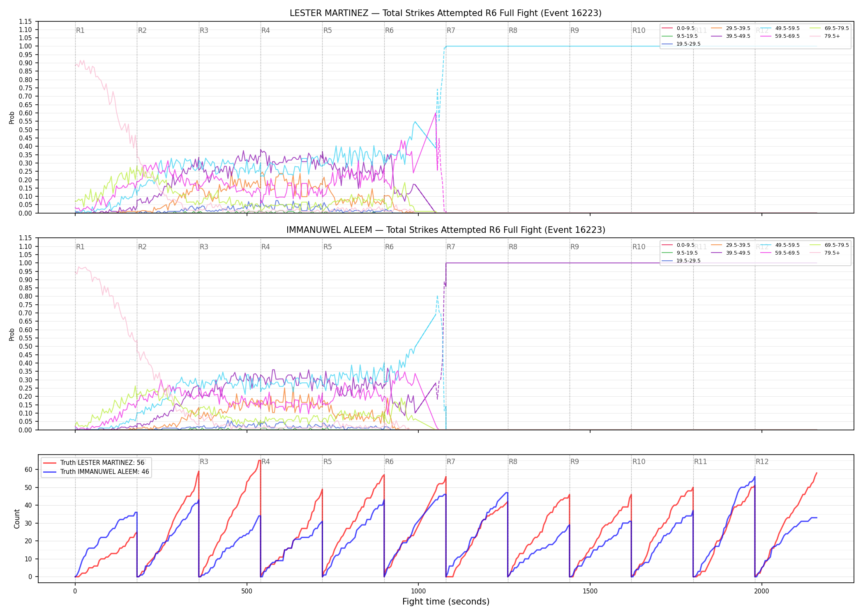The image size is (863, 616).
Task: Click '69.5-79.5' in Martinez chart legend
Action: pyautogui.click(x=837, y=28)
